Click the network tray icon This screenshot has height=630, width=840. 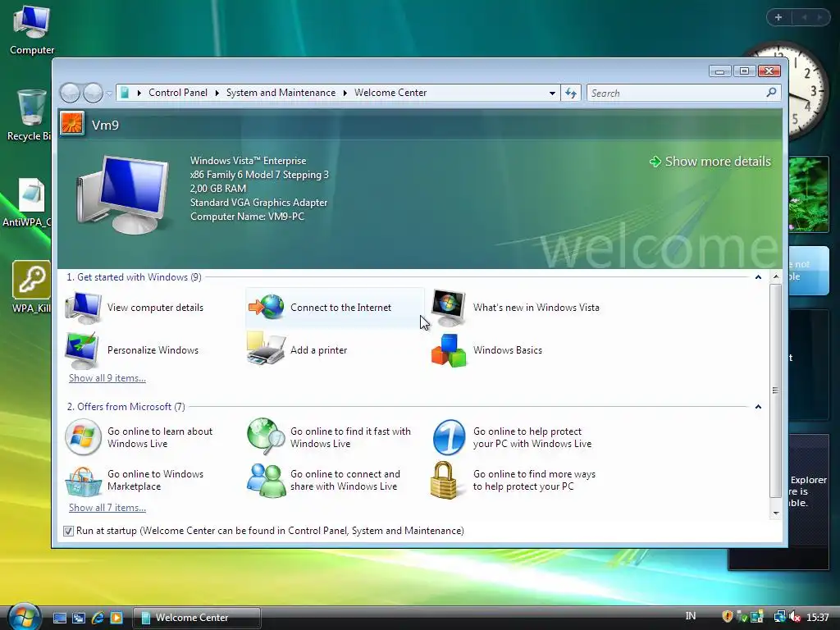pos(779,617)
